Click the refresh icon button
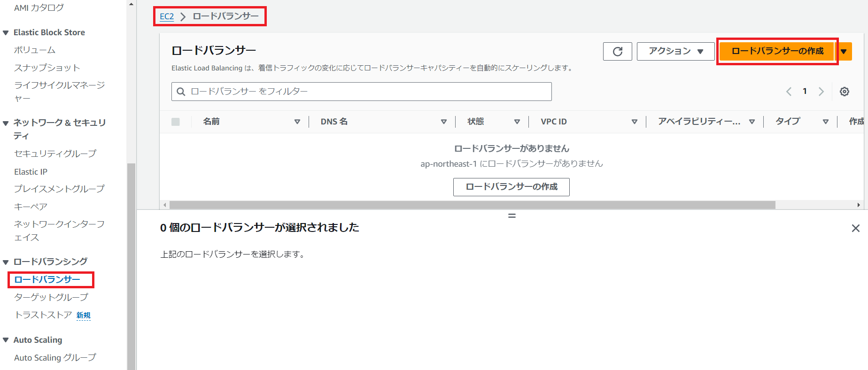 (617, 51)
